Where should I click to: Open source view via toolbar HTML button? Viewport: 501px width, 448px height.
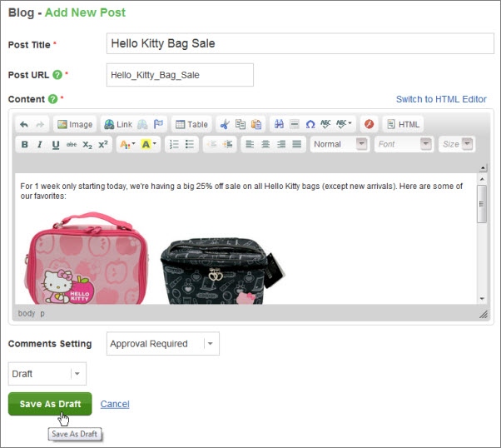(404, 124)
